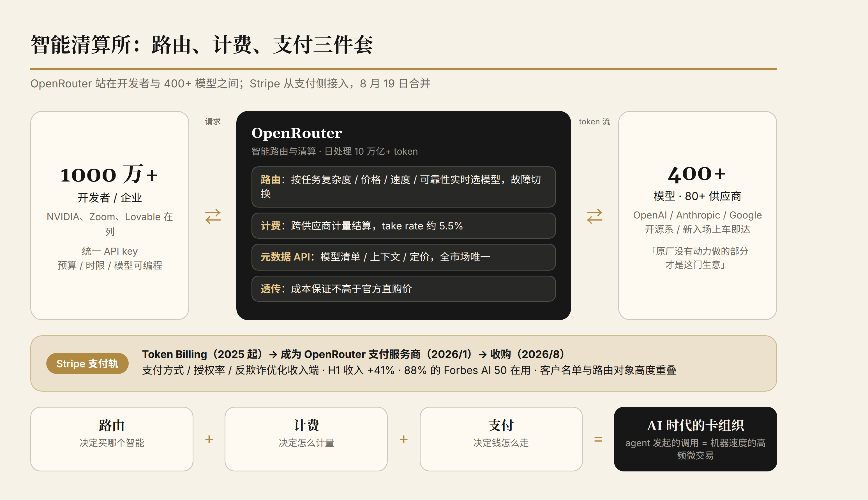Viewport: 868px width, 500px height.
Task: Select the 支付 决定钱怎么走 card
Action: point(501,439)
